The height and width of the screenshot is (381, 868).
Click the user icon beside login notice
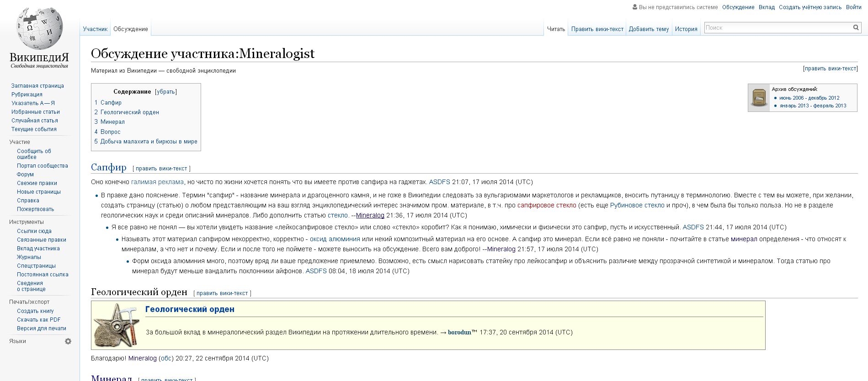click(x=634, y=7)
